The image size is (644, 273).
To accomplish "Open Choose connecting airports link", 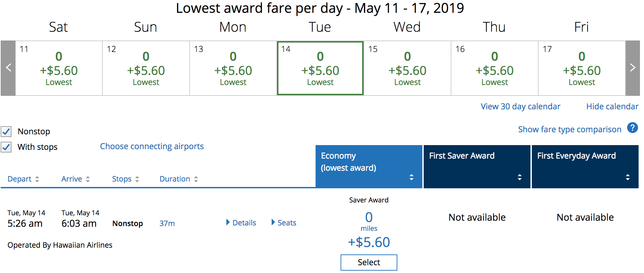I will pyautogui.click(x=152, y=146).
